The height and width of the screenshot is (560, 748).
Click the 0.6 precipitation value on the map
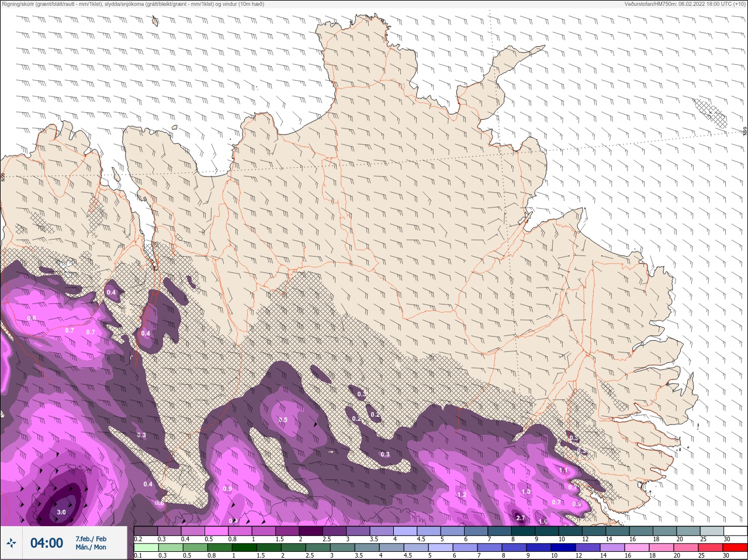coord(160,503)
